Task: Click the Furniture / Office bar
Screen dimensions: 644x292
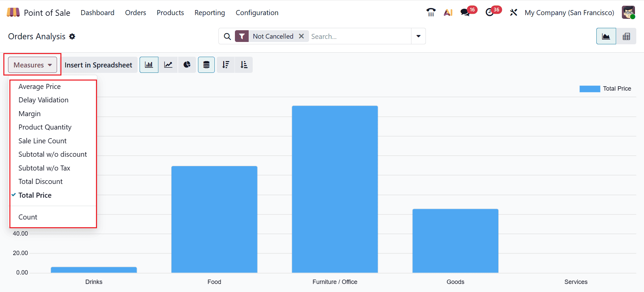Action: [x=335, y=189]
